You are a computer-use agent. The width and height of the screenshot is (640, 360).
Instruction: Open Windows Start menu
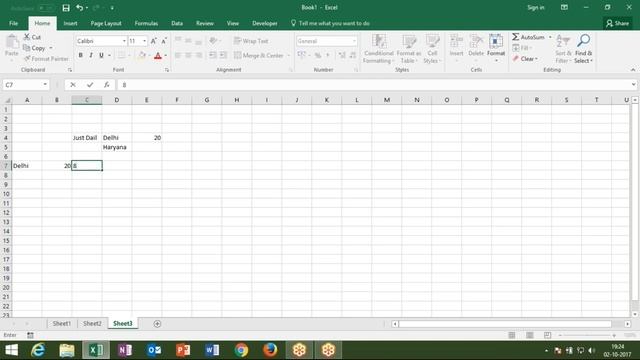[11, 350]
